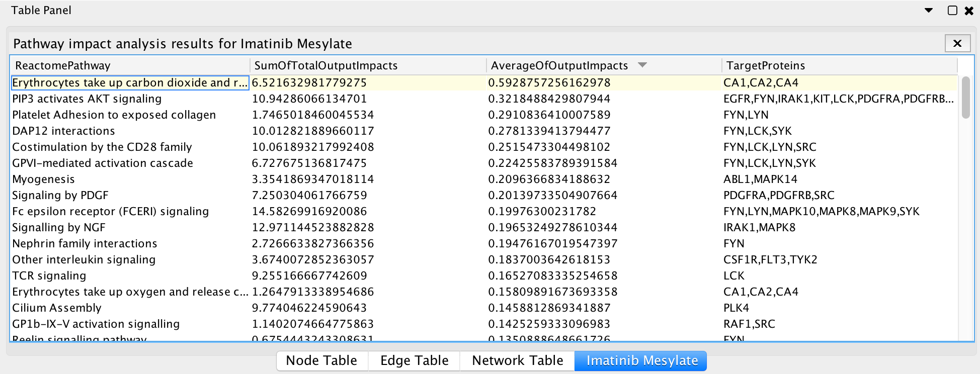980x374 pixels.
Task: Float the Table Panel using the square icon
Action: 952,11
